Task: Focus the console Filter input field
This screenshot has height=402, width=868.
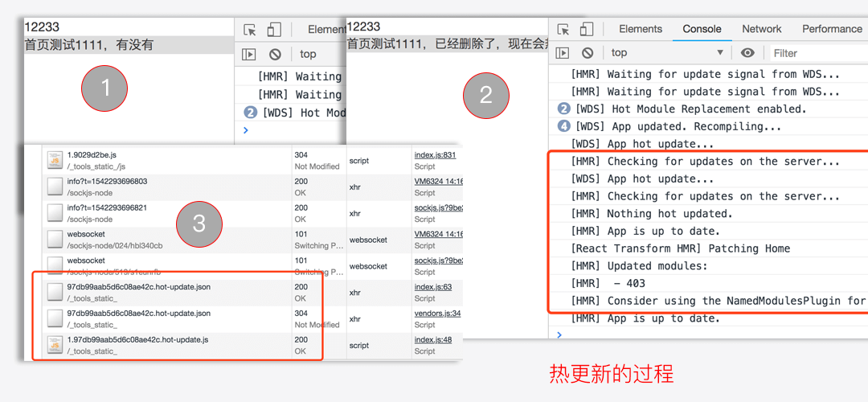Action: [819, 53]
